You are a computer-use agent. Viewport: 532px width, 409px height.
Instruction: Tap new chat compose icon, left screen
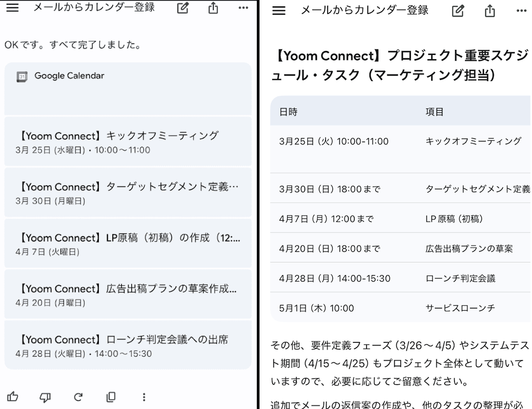coord(183,7)
